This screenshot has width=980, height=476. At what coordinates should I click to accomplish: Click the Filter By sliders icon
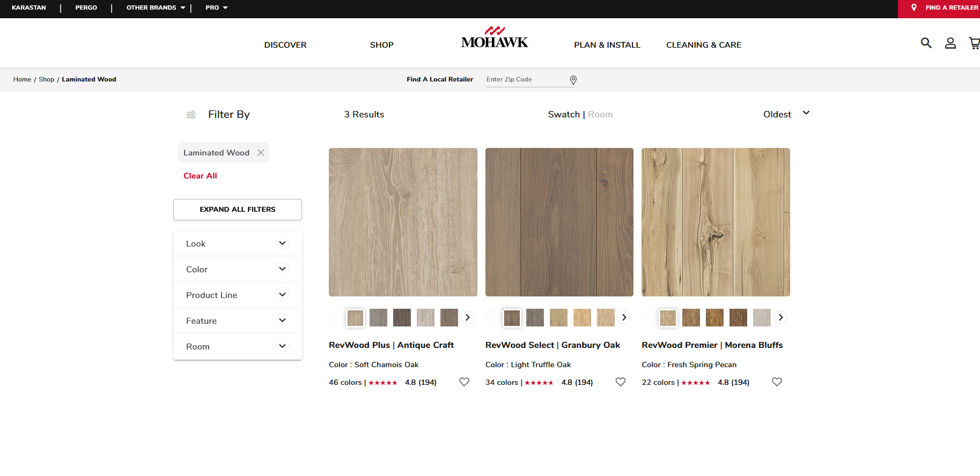[191, 115]
